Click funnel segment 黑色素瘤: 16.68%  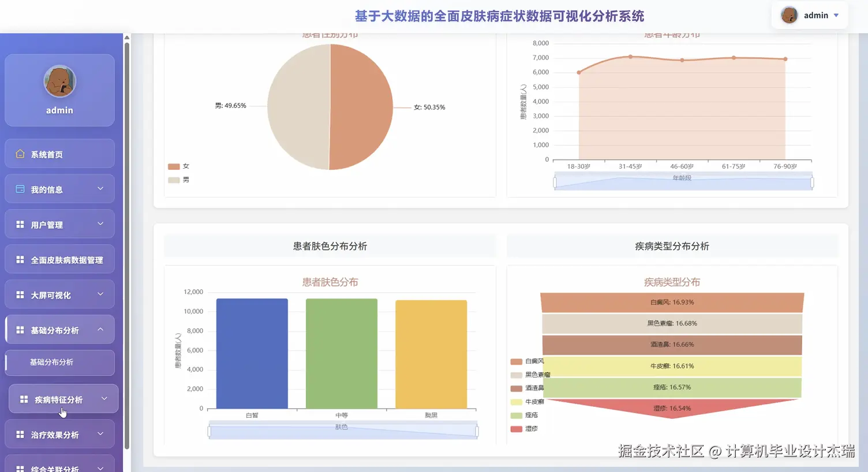coord(672,324)
